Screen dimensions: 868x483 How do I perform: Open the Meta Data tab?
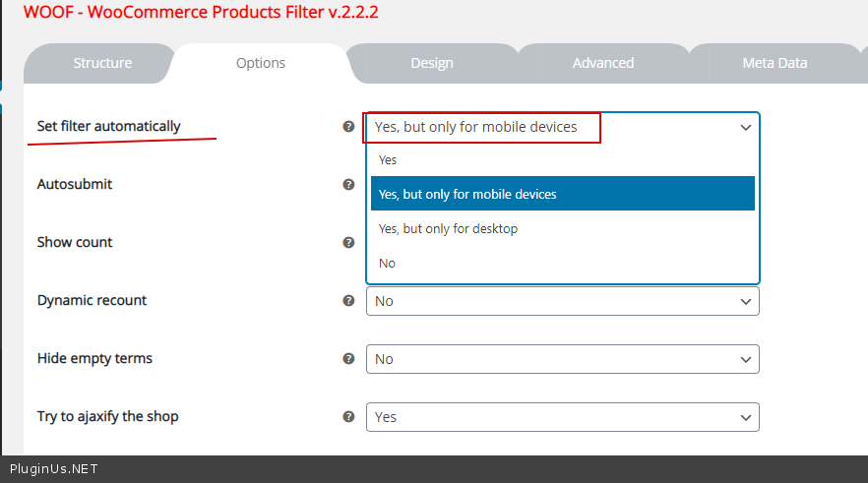775,63
